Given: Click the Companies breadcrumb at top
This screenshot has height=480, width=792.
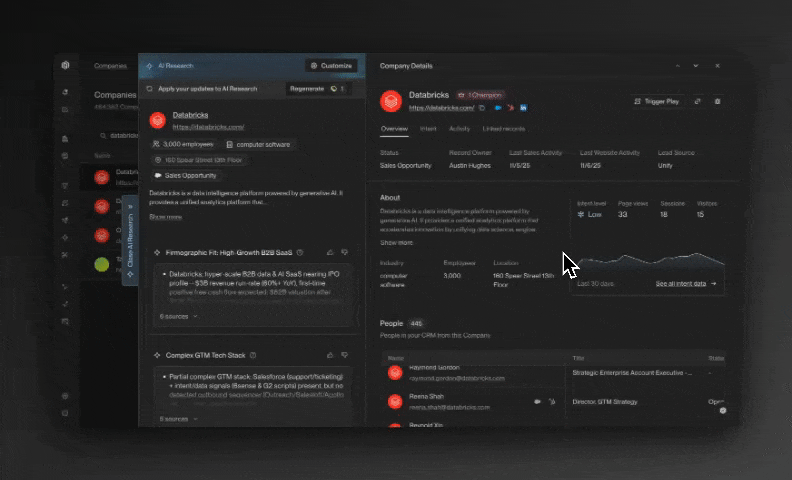Looking at the screenshot, I should (110, 66).
